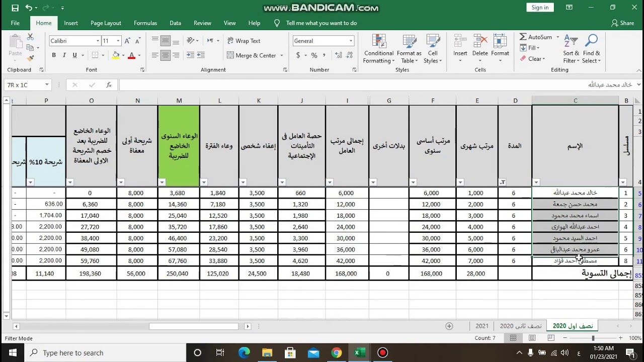
Task: Undo the last action
Action: (29, 8)
